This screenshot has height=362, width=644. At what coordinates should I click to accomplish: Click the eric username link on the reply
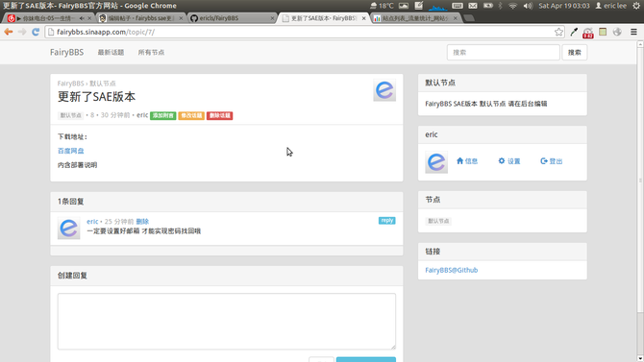point(92,221)
